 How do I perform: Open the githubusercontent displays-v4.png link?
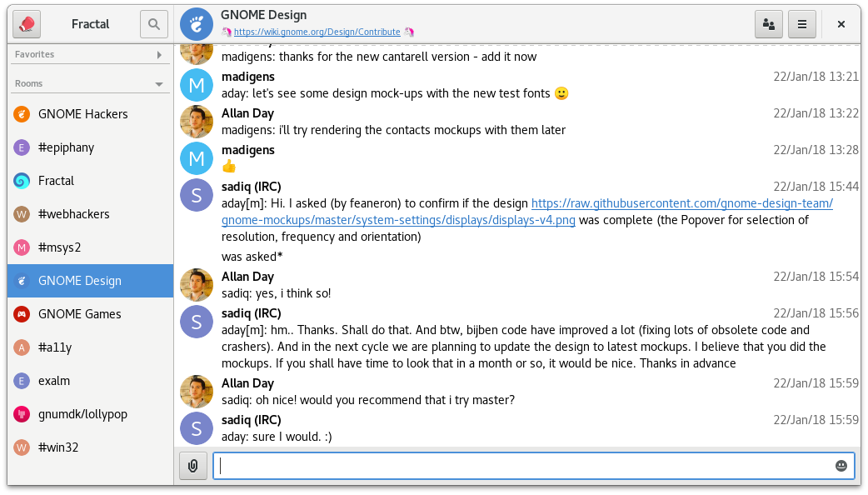coord(527,212)
